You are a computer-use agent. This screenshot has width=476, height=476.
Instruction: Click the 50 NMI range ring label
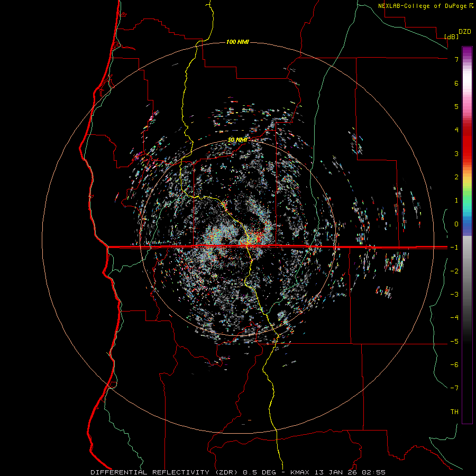[237, 140]
